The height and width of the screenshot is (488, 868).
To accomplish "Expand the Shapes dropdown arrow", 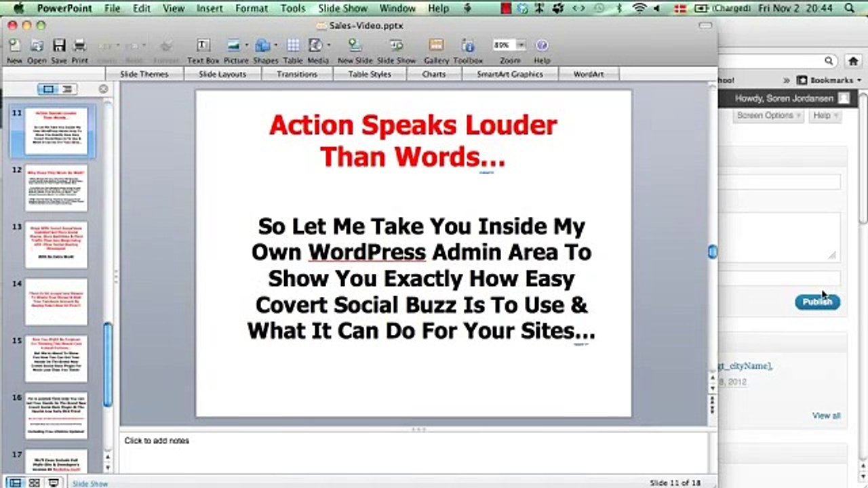I will 276,45.
